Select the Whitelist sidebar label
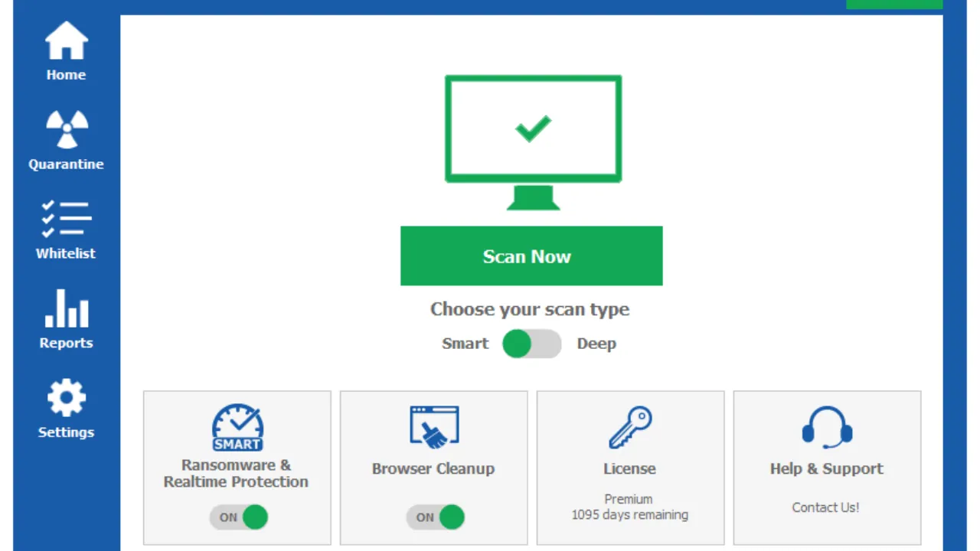This screenshot has width=980, height=551. [66, 253]
